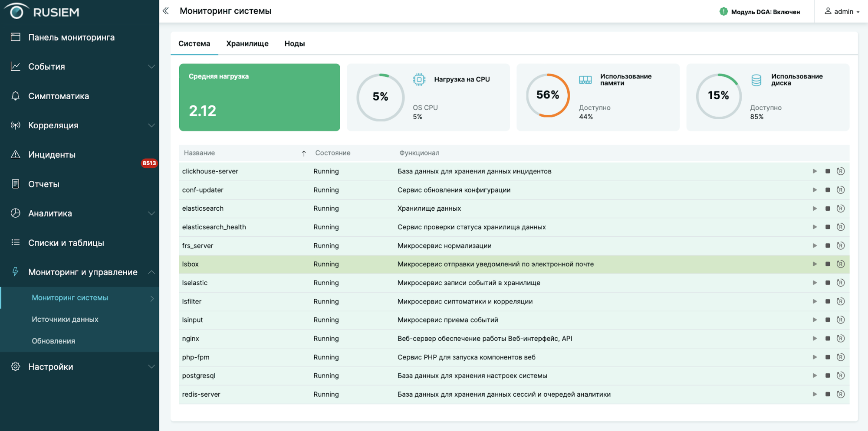Collapse the Мониторинг и управление section

(x=151, y=272)
